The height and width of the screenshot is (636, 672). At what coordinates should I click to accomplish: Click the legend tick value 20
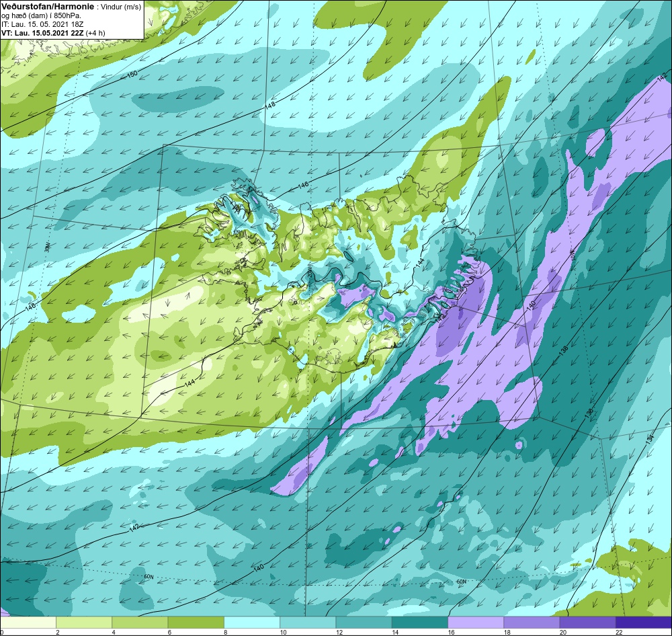[x=562, y=632]
